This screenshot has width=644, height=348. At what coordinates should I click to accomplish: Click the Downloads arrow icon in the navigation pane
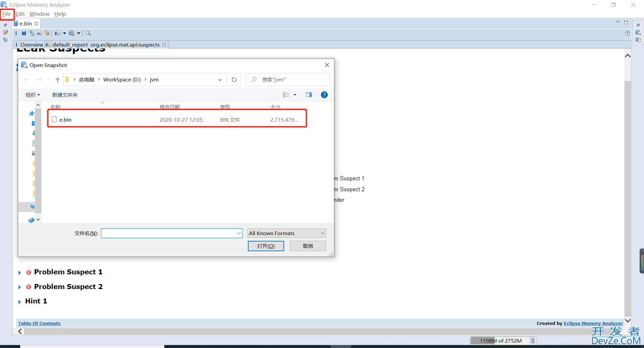33,133
